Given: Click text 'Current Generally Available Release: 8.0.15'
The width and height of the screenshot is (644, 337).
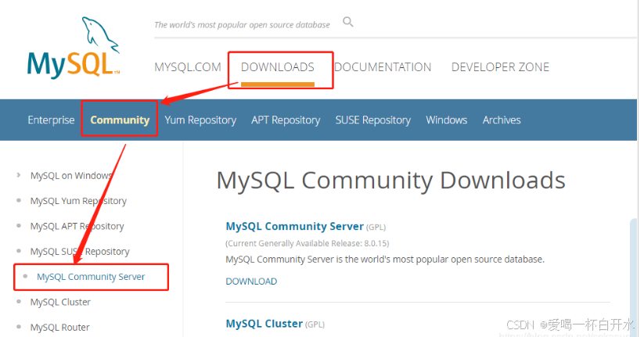Looking at the screenshot, I should pyautogui.click(x=308, y=243).
